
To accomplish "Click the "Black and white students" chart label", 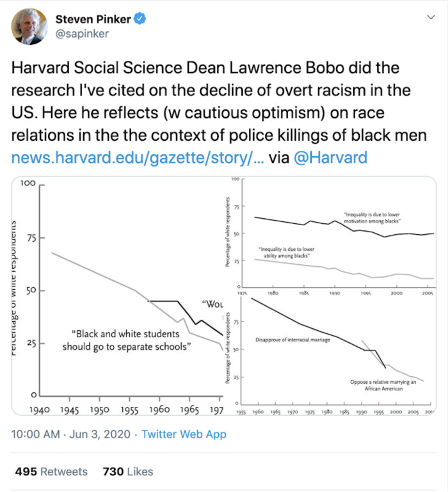I will click(128, 340).
